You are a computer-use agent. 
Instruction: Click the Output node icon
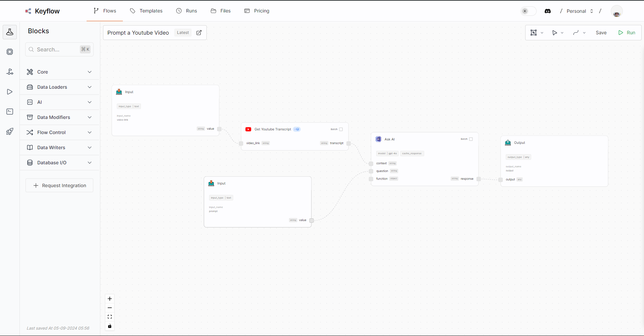point(508,142)
